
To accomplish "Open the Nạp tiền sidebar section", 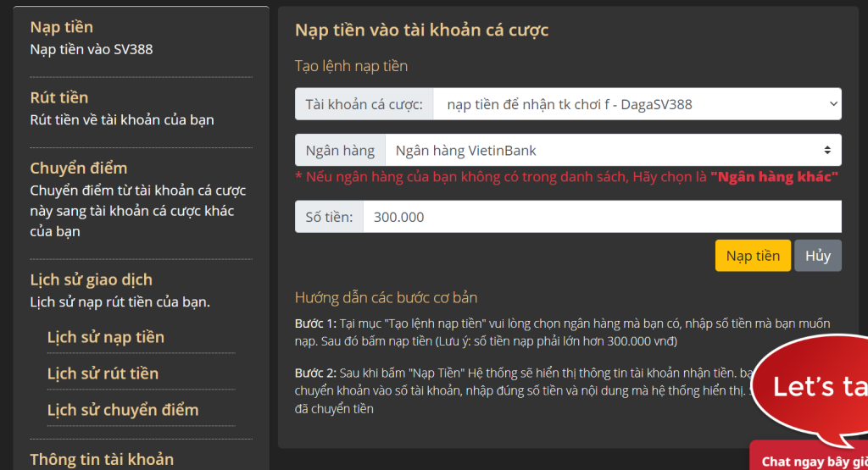I will [x=62, y=27].
